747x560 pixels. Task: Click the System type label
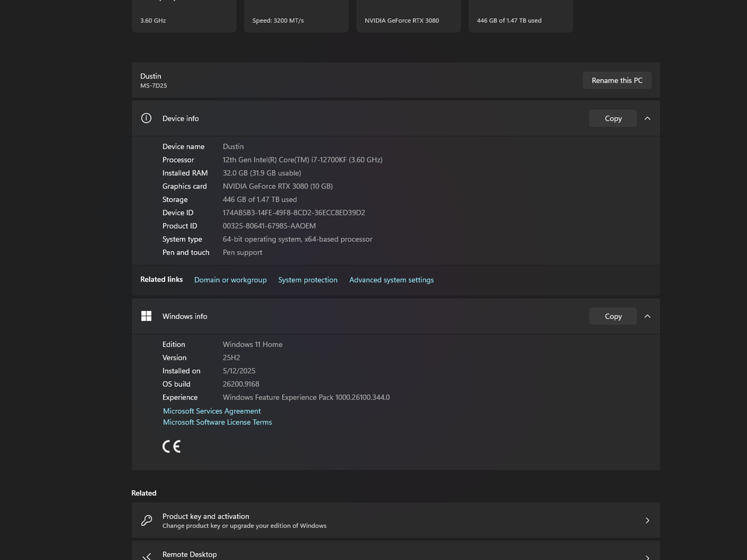click(x=182, y=239)
